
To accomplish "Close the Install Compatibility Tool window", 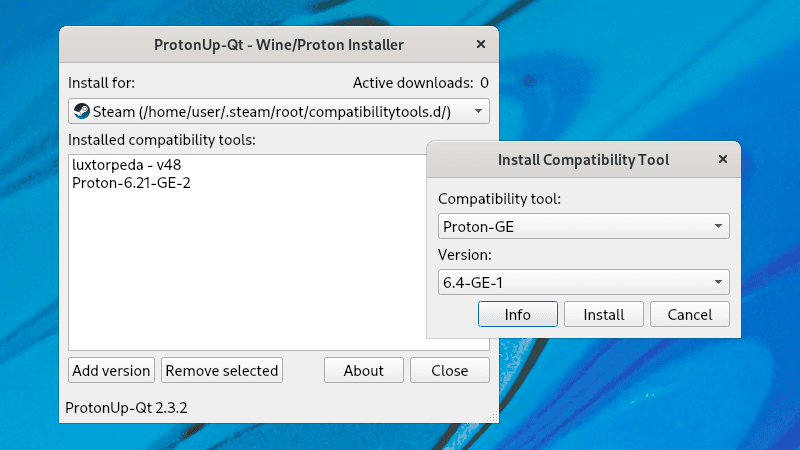I will pos(722,159).
